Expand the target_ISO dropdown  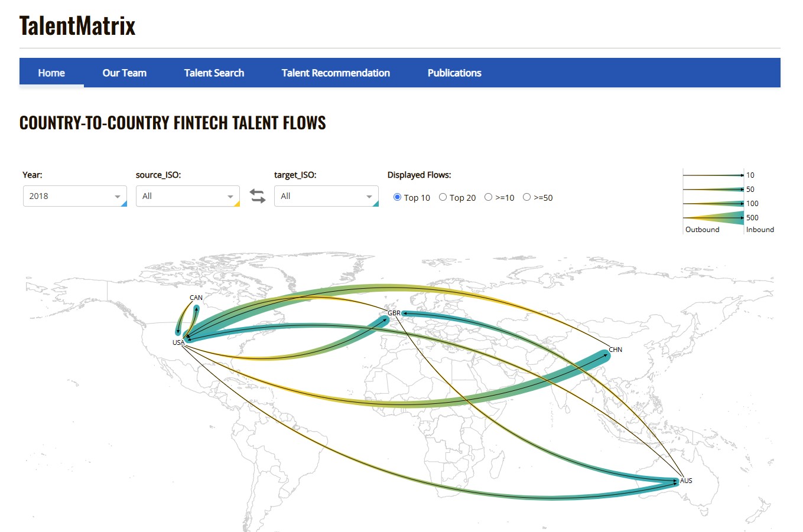click(326, 195)
